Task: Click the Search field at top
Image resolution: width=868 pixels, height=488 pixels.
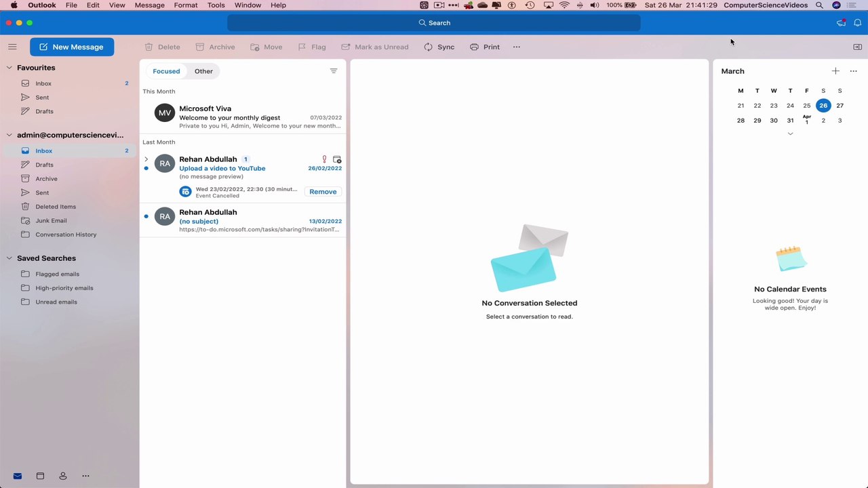Action: pyautogui.click(x=434, y=23)
